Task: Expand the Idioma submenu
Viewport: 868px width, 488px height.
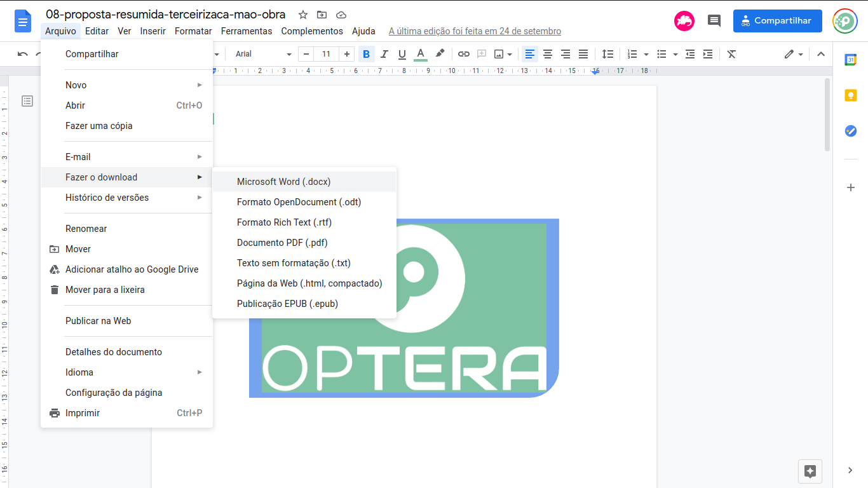Action: point(126,372)
